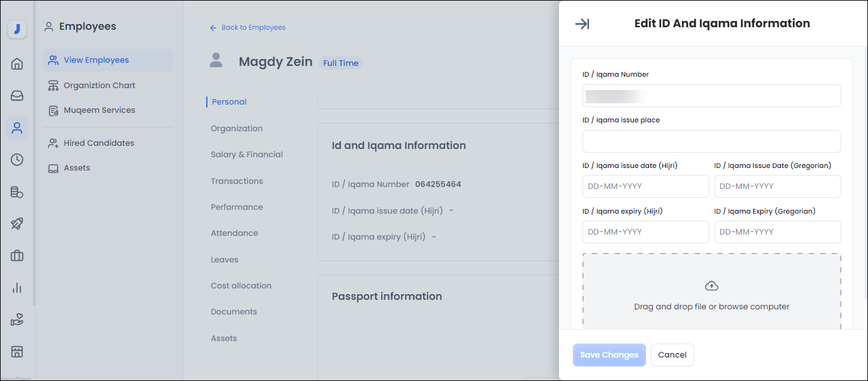Open the rocket icon in sidebar
The image size is (868, 381).
pyautogui.click(x=17, y=224)
